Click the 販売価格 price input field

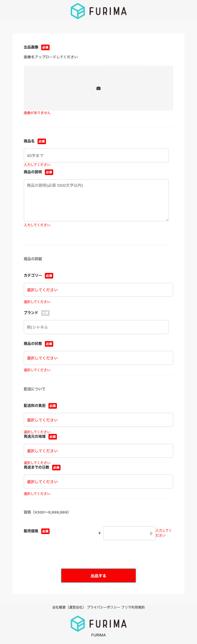(x=129, y=533)
